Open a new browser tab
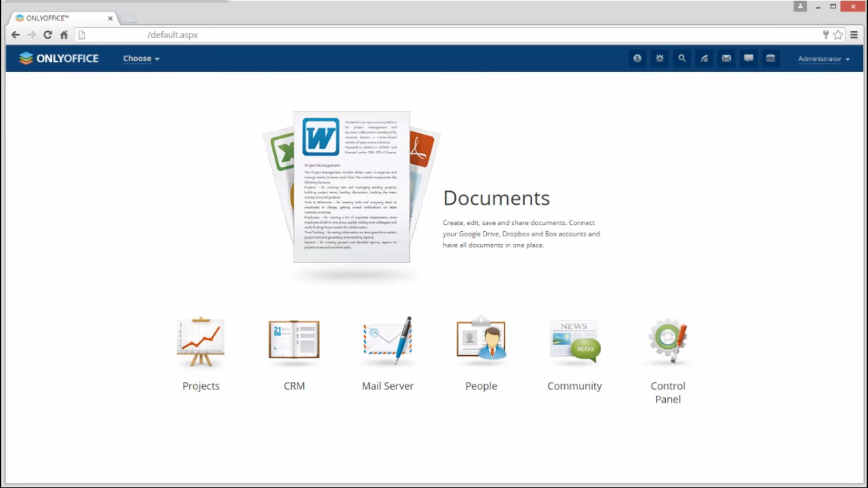Image resolution: width=868 pixels, height=488 pixels. tap(128, 19)
